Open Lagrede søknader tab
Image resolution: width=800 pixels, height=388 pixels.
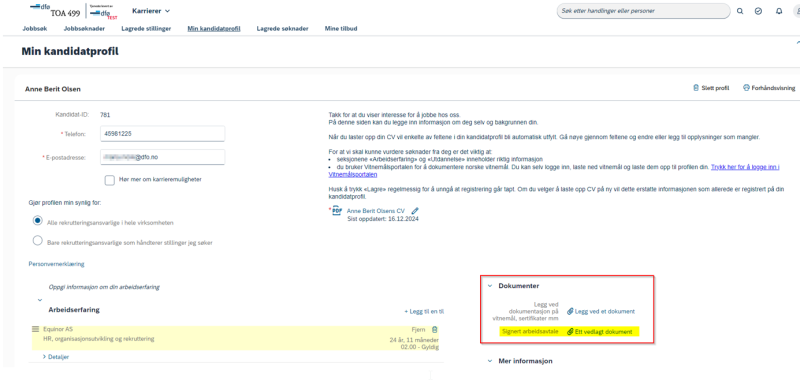(283, 29)
